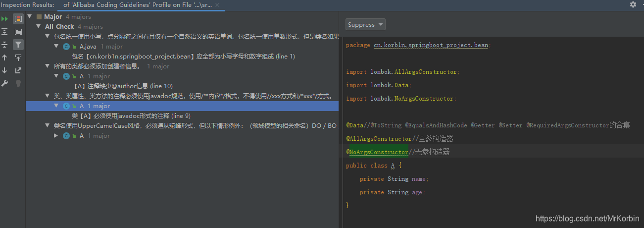Select the Ali-Check tree row

[x=182, y=27]
